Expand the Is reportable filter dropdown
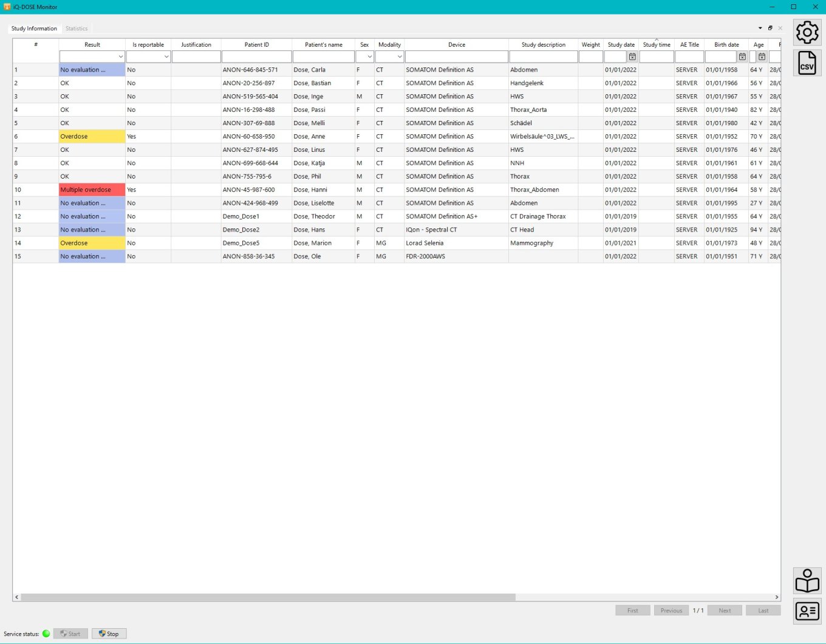The width and height of the screenshot is (826, 644). click(166, 57)
